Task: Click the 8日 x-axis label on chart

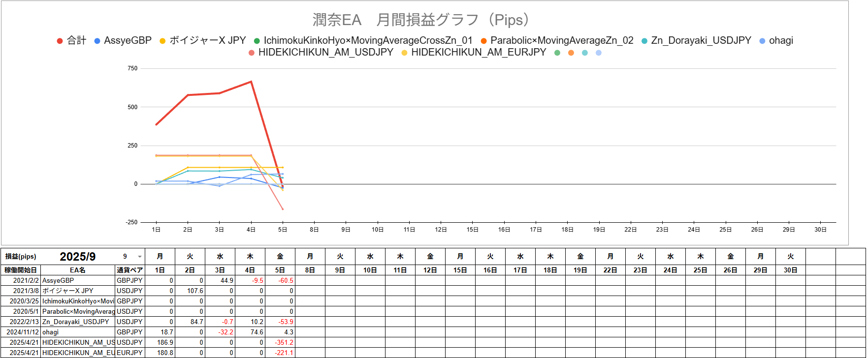Action: (x=314, y=230)
